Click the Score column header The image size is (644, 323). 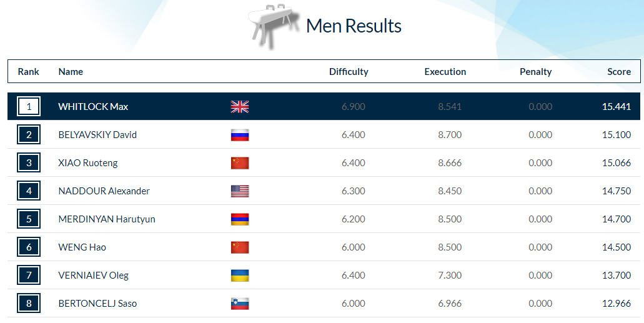click(x=619, y=71)
